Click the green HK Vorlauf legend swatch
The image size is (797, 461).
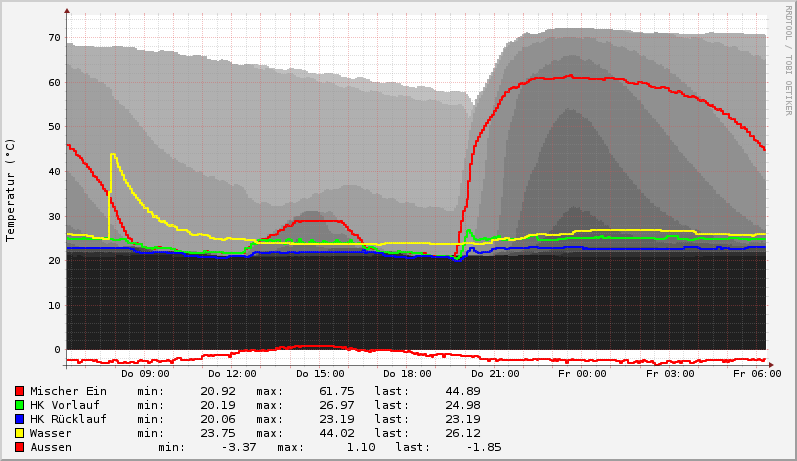(19, 405)
